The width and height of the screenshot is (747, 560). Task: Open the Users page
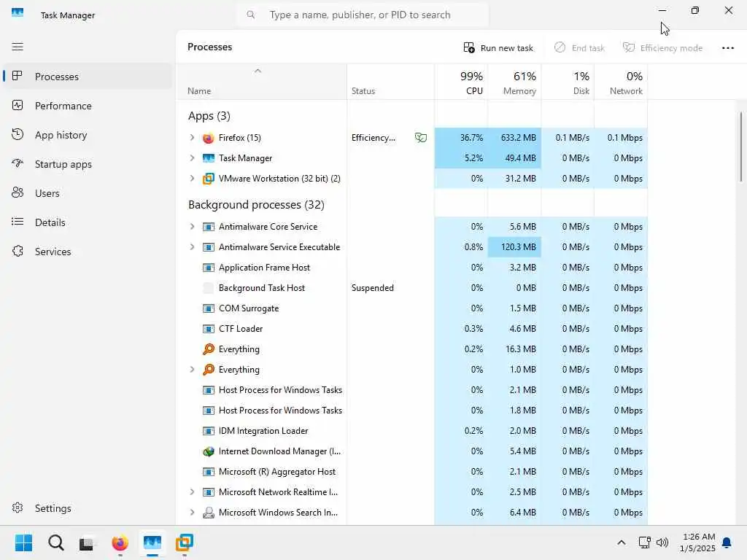(x=88, y=192)
